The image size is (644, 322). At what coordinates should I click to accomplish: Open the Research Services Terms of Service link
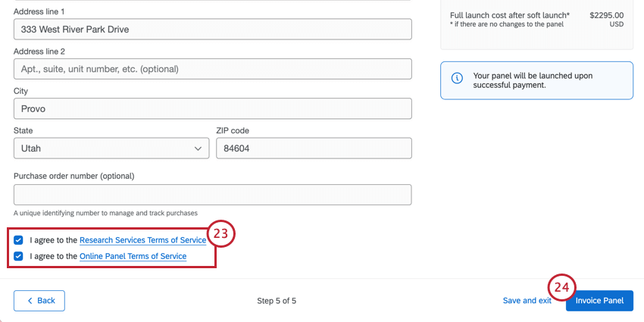tap(142, 240)
